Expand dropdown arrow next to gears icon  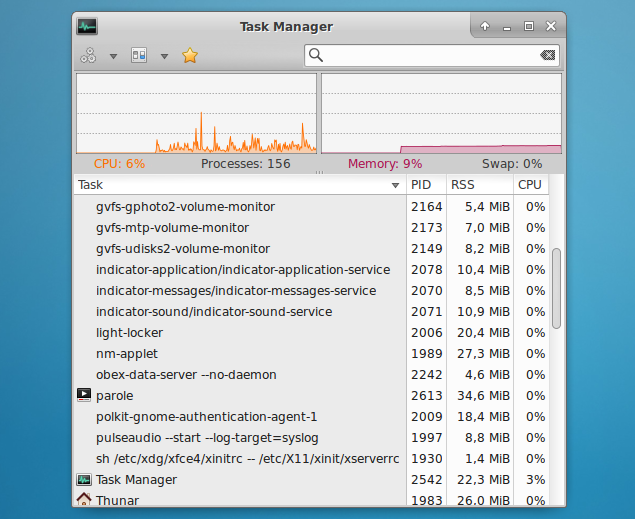(113, 56)
